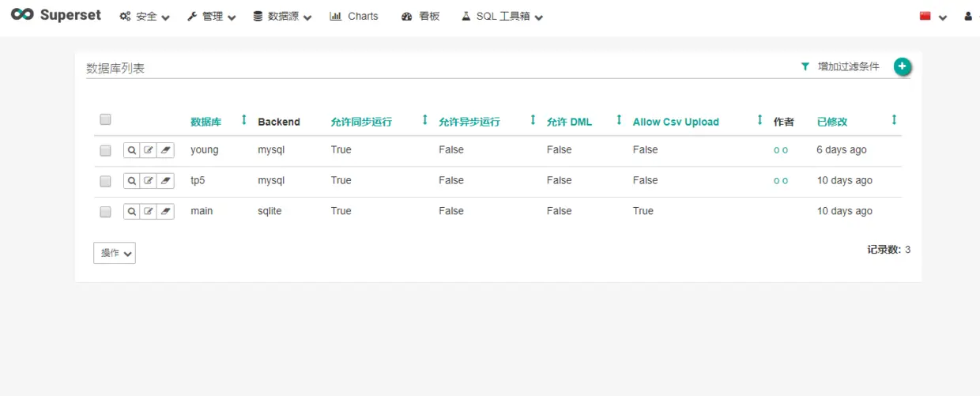980x396 pixels.
Task: Show details for the main database (magnifier icon)
Action: [132, 211]
